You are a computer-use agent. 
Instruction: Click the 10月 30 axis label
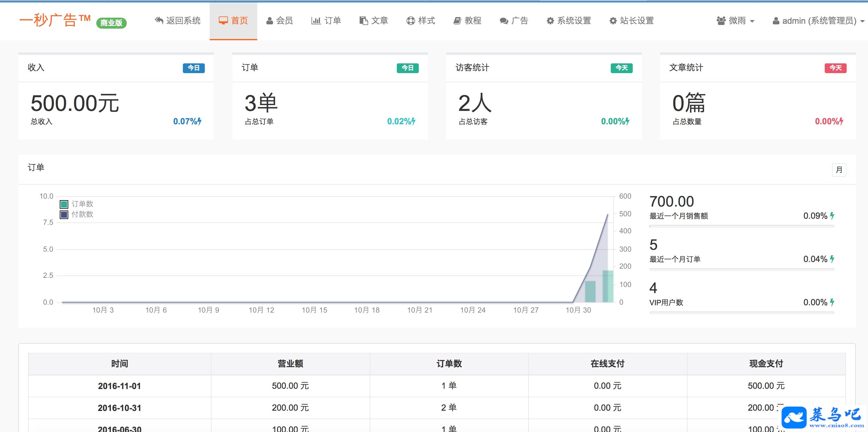pyautogui.click(x=578, y=310)
